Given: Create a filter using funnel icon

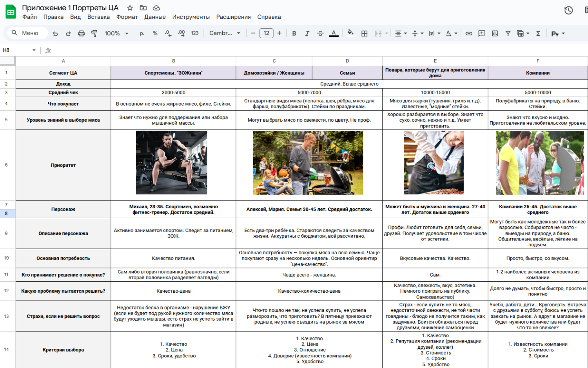Looking at the screenshot, I should pos(508,34).
